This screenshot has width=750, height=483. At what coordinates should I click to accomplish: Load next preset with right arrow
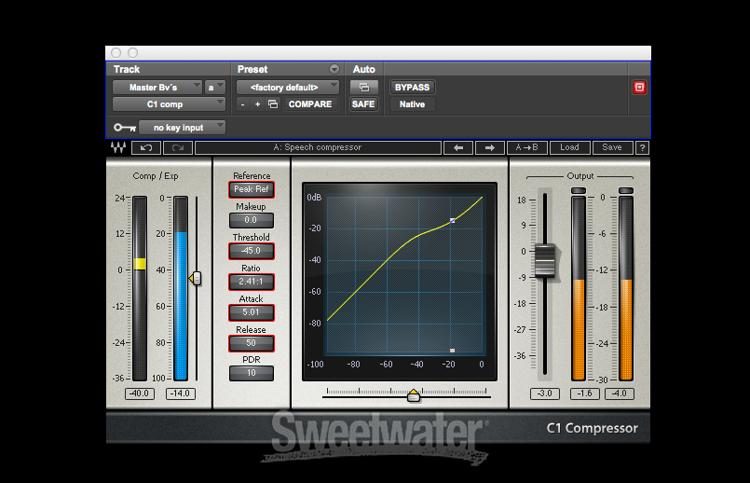coord(489,148)
